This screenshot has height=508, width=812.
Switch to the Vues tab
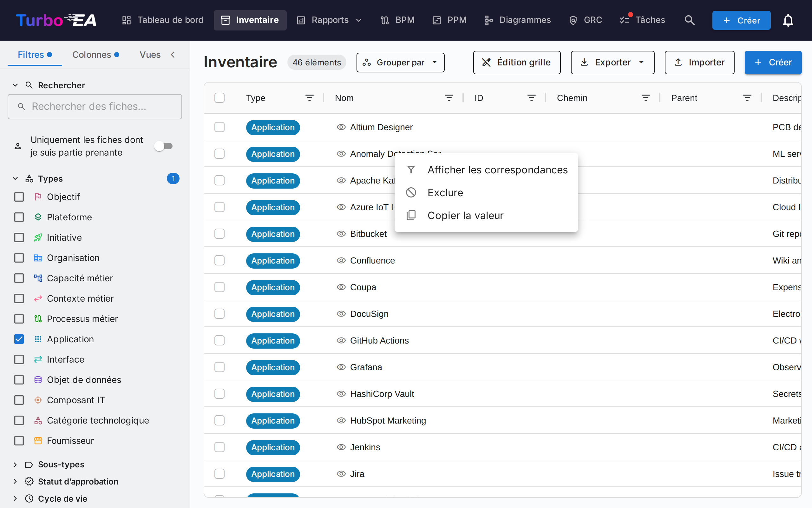[x=150, y=55]
